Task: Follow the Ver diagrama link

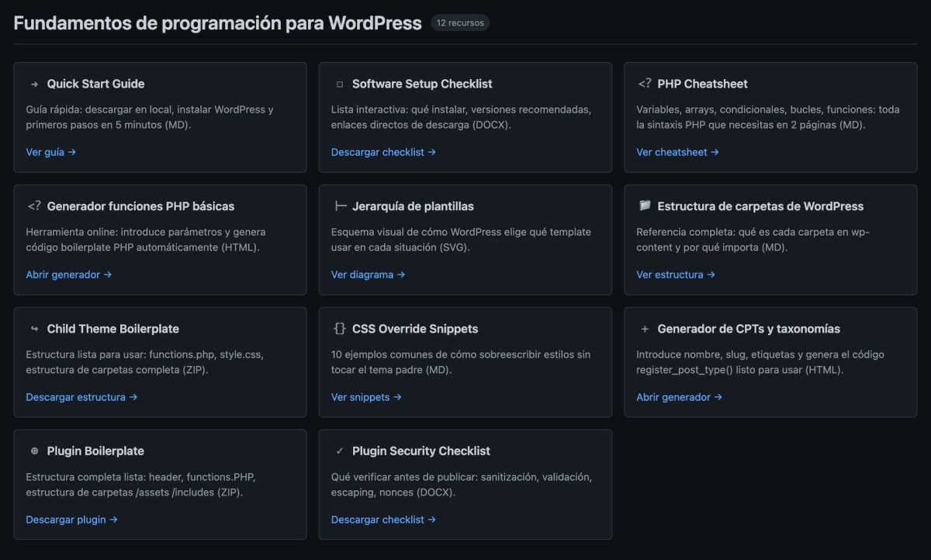Action: tap(368, 274)
